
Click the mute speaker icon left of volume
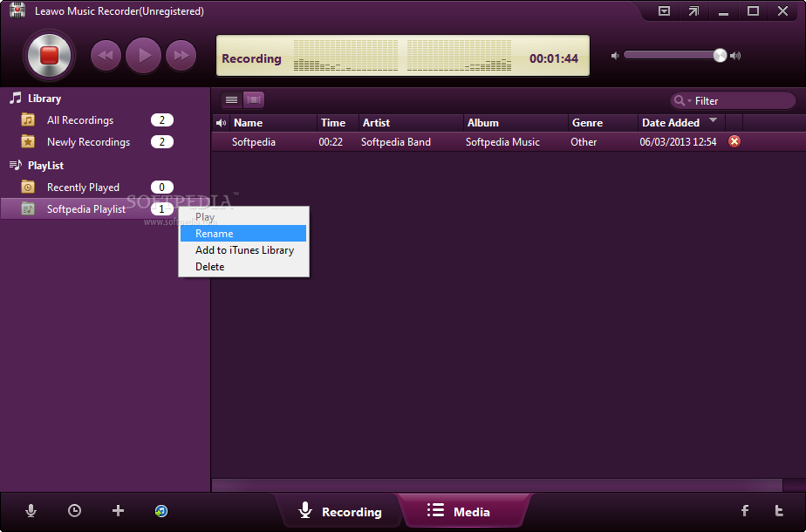(615, 56)
